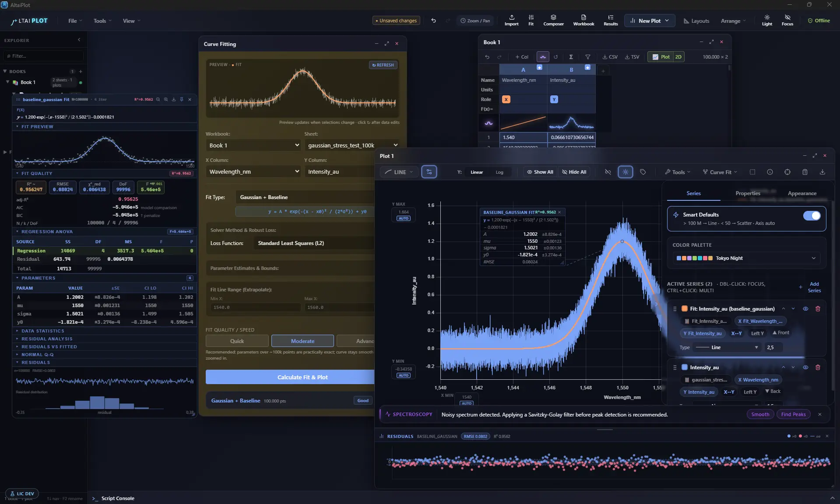
Task: Open the Workbook view from the top toolbar
Action: tap(583, 20)
